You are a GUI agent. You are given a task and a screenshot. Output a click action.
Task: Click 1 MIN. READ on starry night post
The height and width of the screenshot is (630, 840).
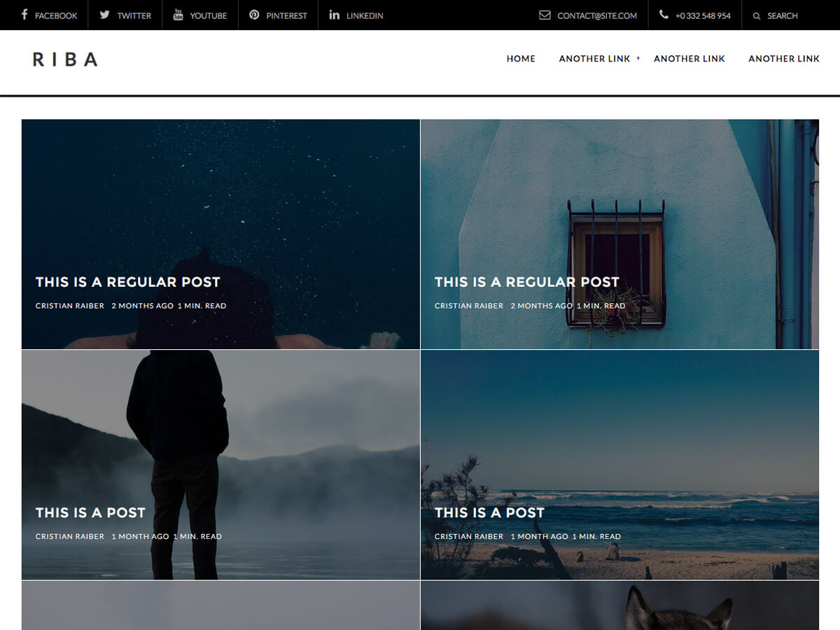[202, 306]
